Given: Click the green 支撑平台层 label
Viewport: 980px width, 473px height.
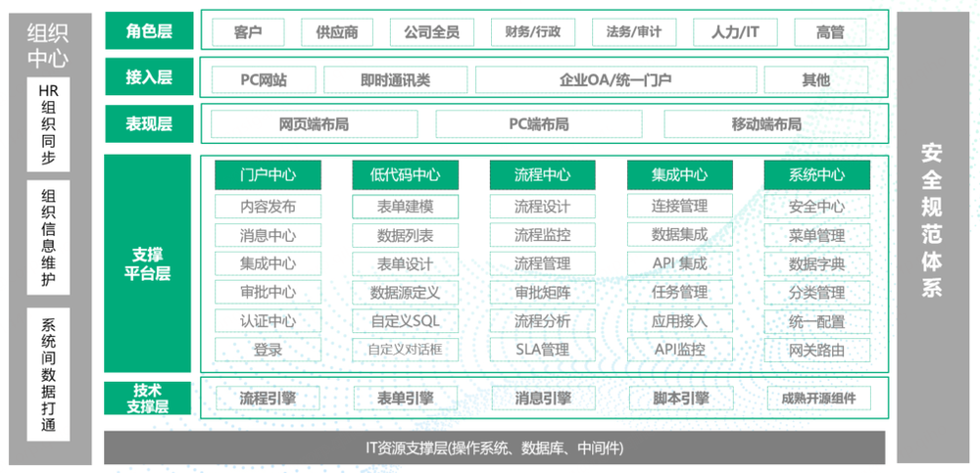Looking at the screenshot, I should click(x=148, y=263).
